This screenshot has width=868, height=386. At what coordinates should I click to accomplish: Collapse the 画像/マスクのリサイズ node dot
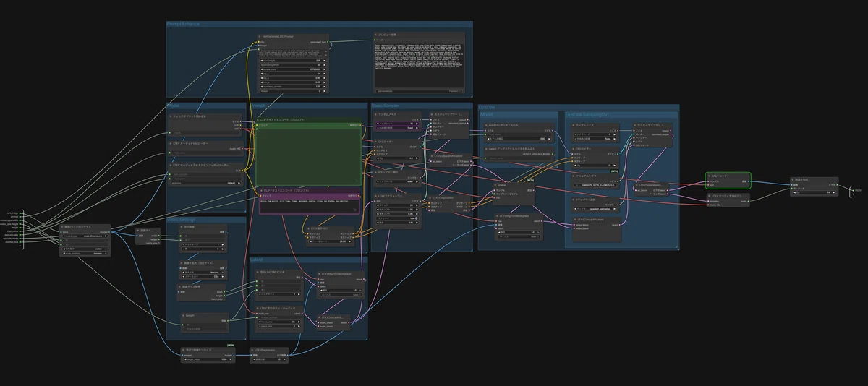point(64,227)
